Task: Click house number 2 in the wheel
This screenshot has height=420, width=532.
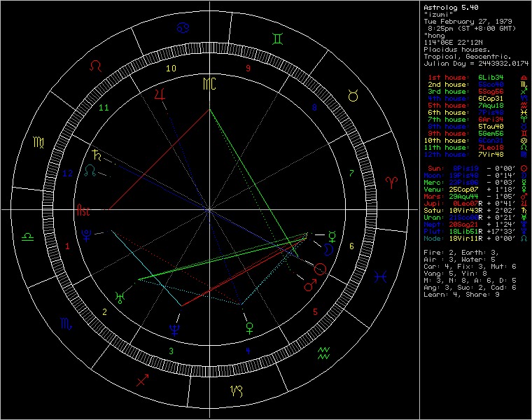Action: [104, 312]
